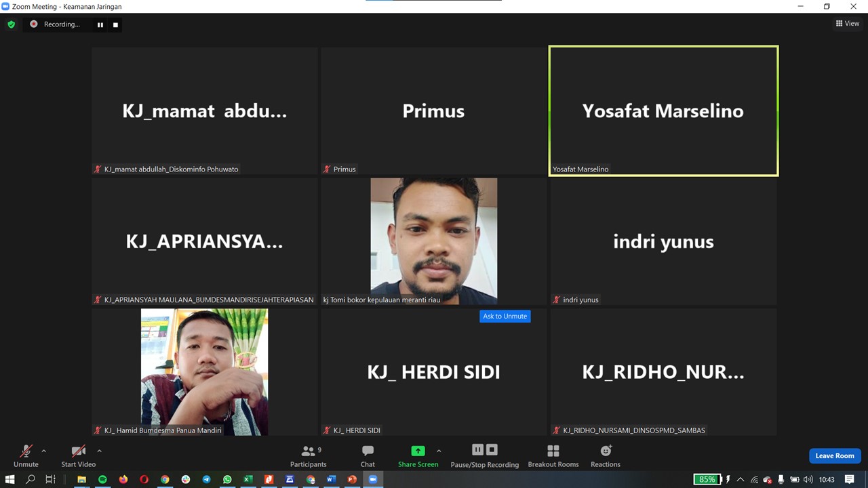The width and height of the screenshot is (868, 488).
Task: Click the Recording... status label
Action: tap(62, 24)
